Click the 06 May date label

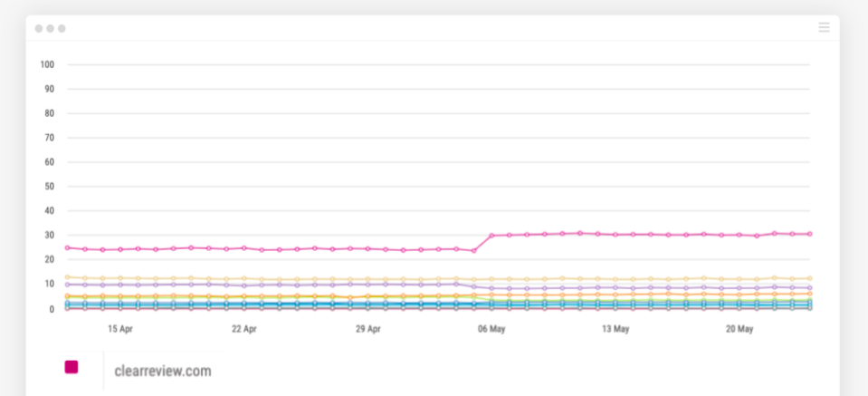491,329
